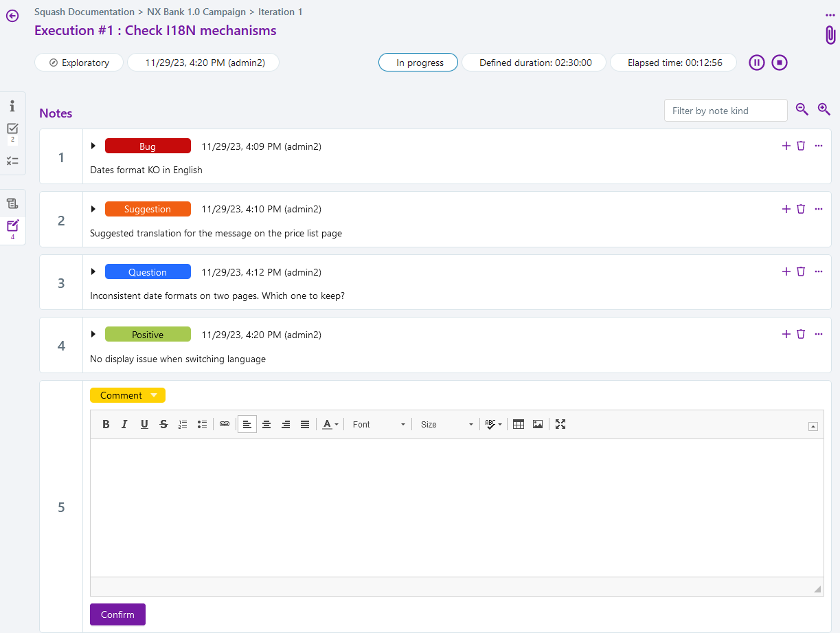Pause the exploratory session timer

[756, 63]
